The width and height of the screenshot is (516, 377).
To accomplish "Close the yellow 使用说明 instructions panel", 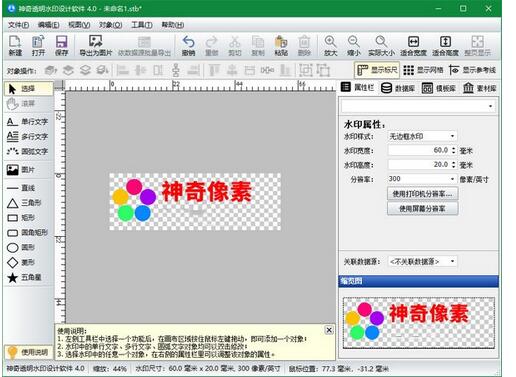I will pyautogui.click(x=329, y=330).
